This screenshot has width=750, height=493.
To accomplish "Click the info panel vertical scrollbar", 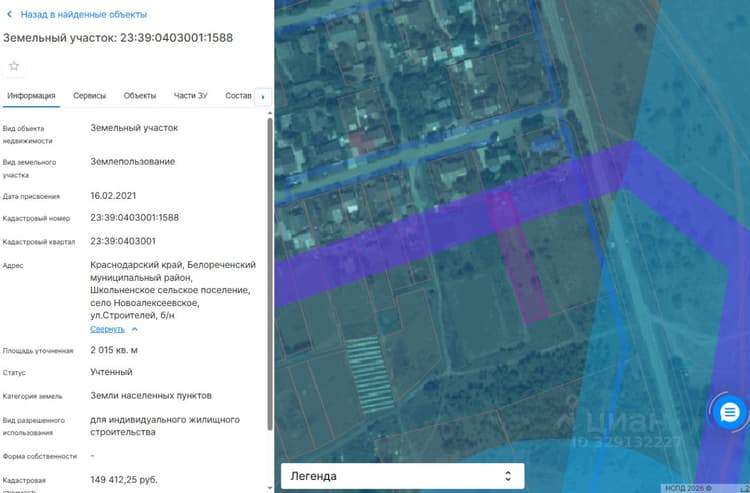I will pyautogui.click(x=270, y=273).
